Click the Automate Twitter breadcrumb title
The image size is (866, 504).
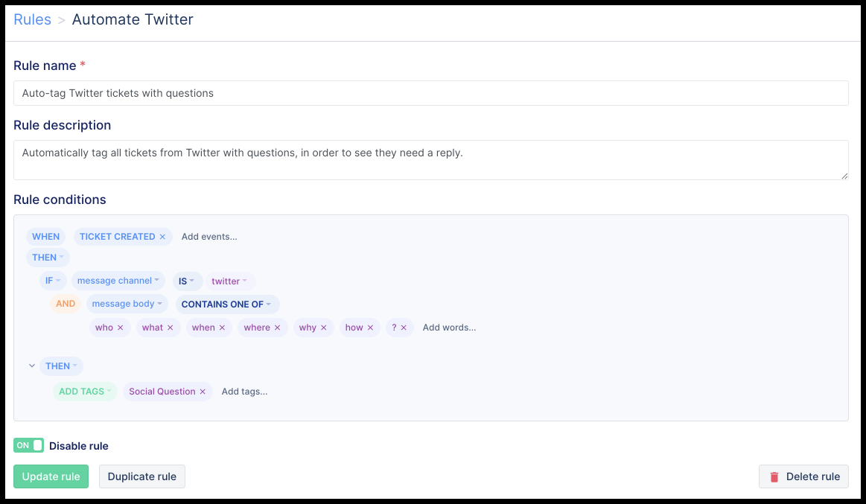click(x=133, y=19)
